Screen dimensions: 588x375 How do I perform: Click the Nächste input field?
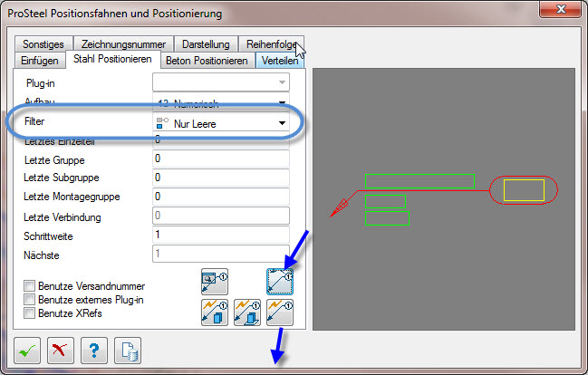point(221,254)
